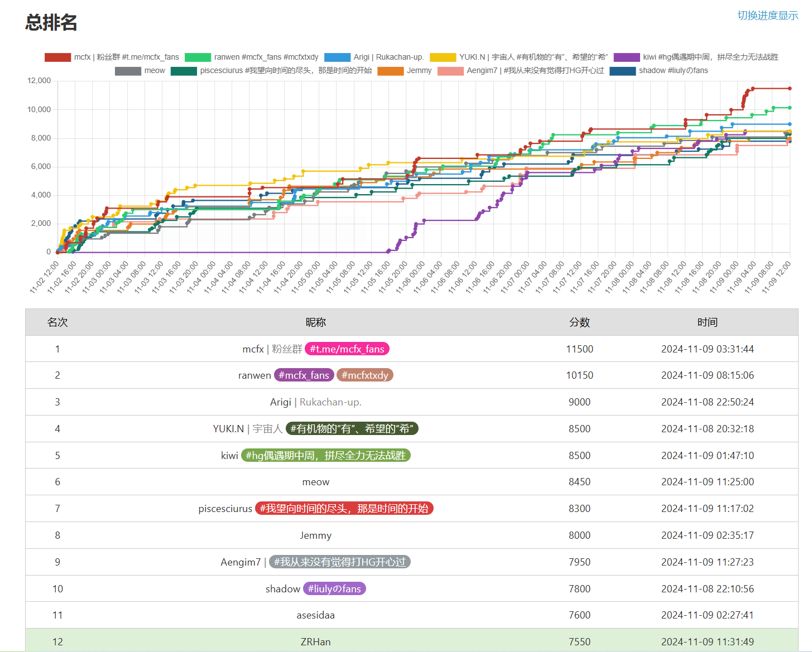Toggle the dark green piscesciurus legend swatch
This screenshot has height=652, width=812.
[184, 71]
